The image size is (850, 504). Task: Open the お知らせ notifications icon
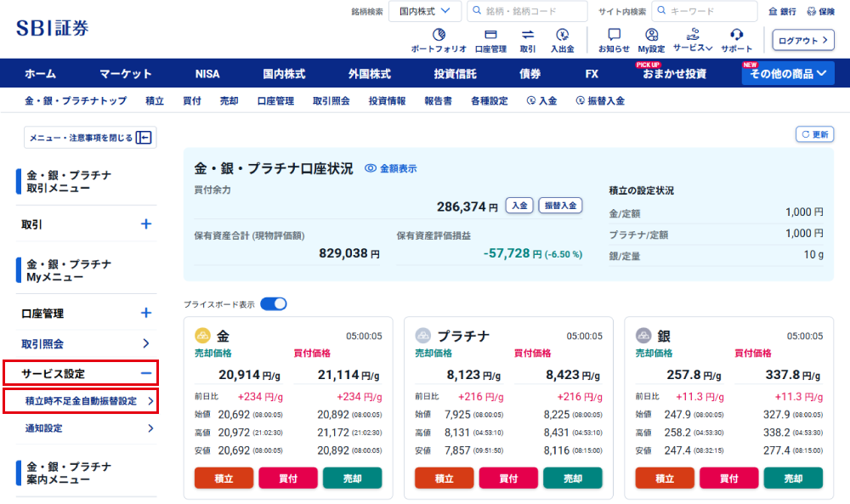point(614,36)
